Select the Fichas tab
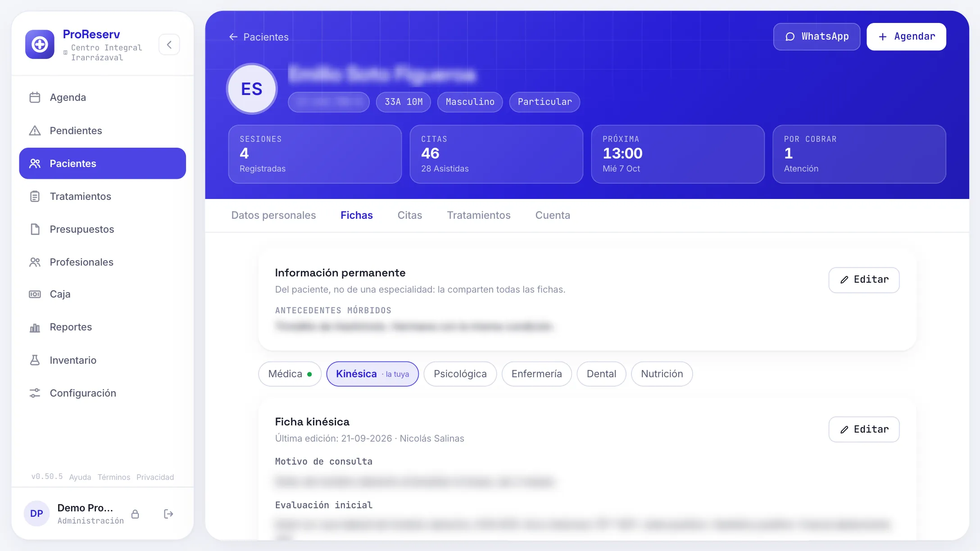980x551 pixels. [357, 215]
